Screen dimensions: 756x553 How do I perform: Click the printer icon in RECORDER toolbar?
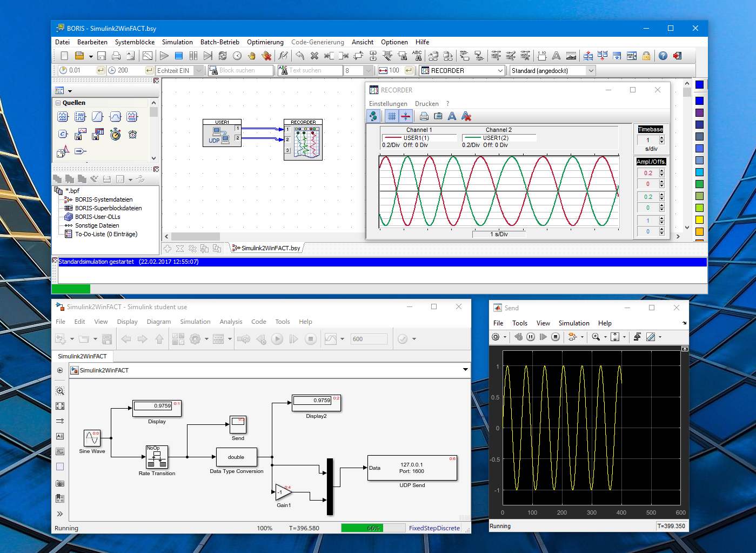pyautogui.click(x=424, y=116)
